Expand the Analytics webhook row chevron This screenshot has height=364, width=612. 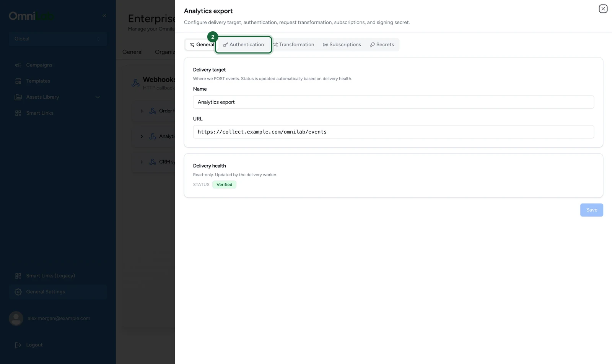pos(142,136)
